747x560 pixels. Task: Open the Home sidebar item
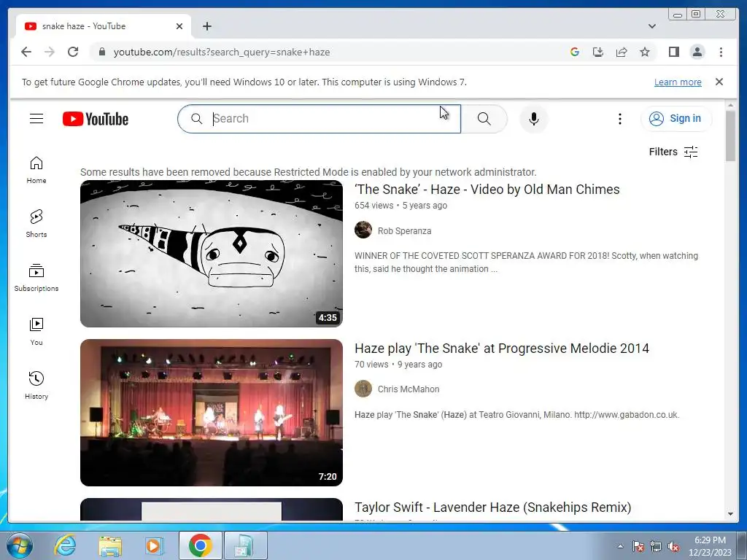[36, 171]
